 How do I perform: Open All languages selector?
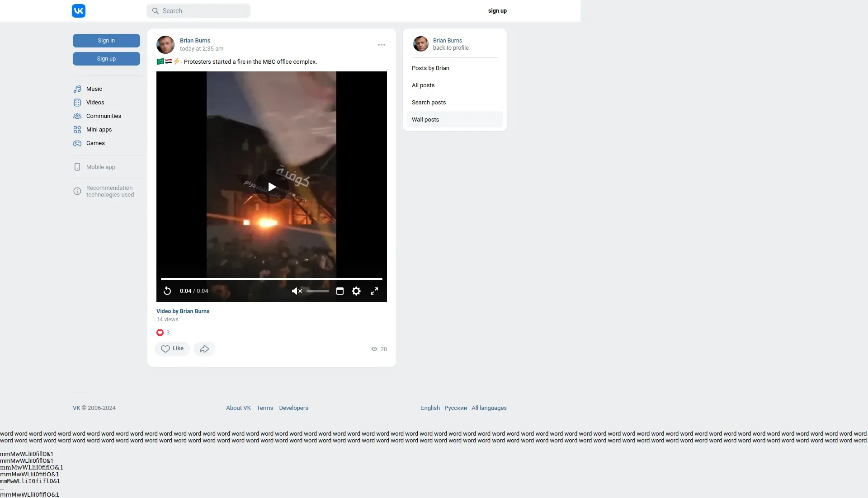click(489, 408)
